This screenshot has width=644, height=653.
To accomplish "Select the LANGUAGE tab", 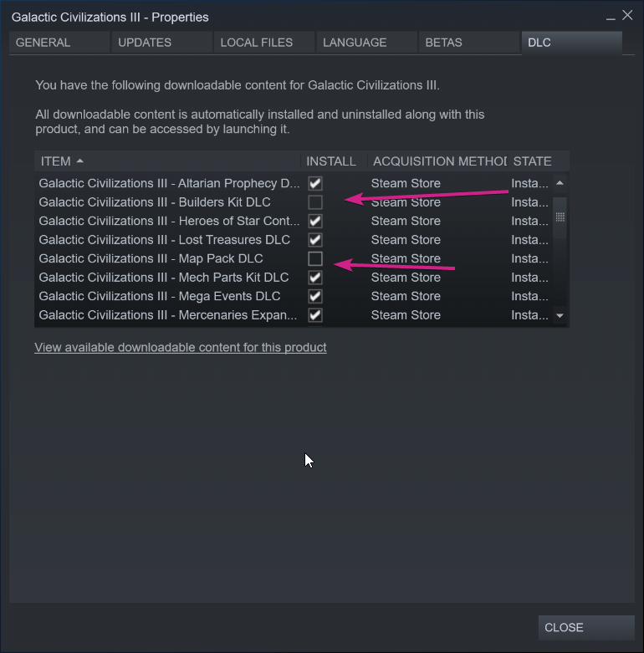I will pyautogui.click(x=365, y=43).
